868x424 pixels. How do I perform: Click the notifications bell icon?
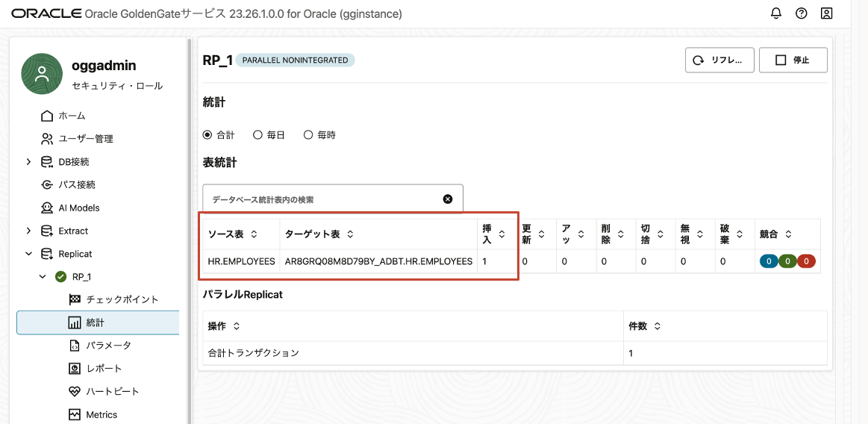pyautogui.click(x=776, y=13)
